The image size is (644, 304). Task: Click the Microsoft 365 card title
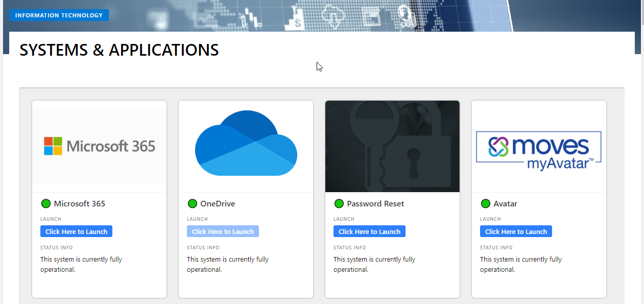[x=80, y=204]
